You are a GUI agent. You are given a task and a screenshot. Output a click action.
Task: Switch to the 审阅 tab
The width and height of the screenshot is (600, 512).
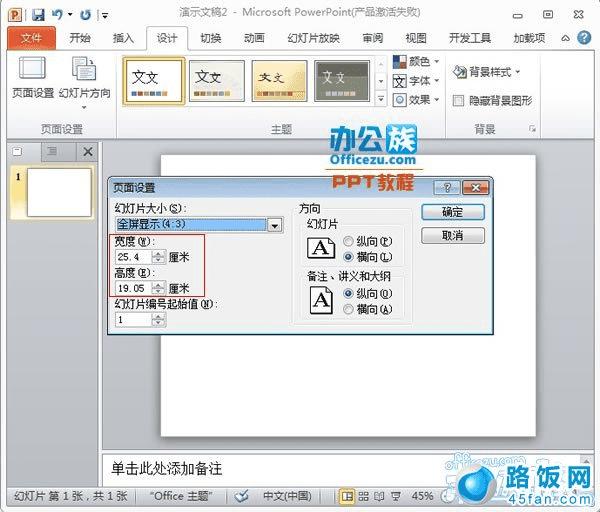(373, 38)
